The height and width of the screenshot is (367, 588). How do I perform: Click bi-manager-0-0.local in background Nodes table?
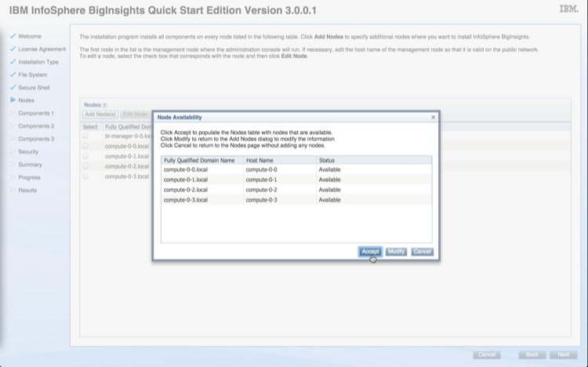(x=129, y=136)
